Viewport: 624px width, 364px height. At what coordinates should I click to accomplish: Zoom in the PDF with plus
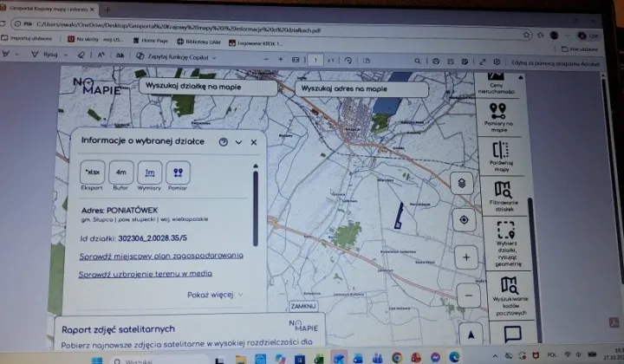281,59
